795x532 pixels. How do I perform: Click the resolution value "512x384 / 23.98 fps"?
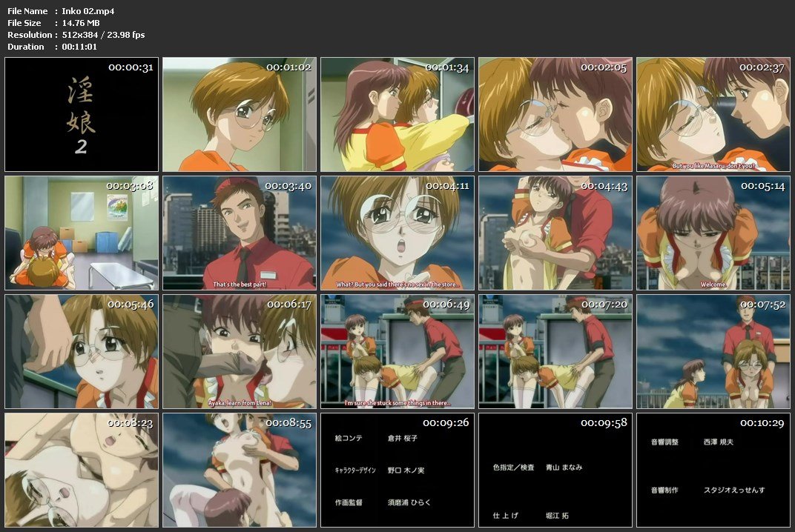click(103, 35)
